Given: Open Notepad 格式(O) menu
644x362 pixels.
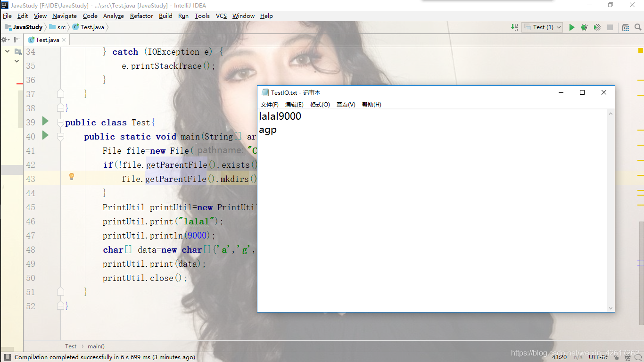Looking at the screenshot, I should tap(320, 105).
